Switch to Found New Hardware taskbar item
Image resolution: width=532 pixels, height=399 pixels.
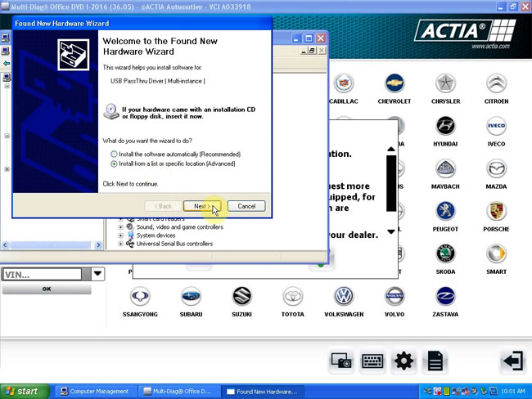click(x=262, y=391)
